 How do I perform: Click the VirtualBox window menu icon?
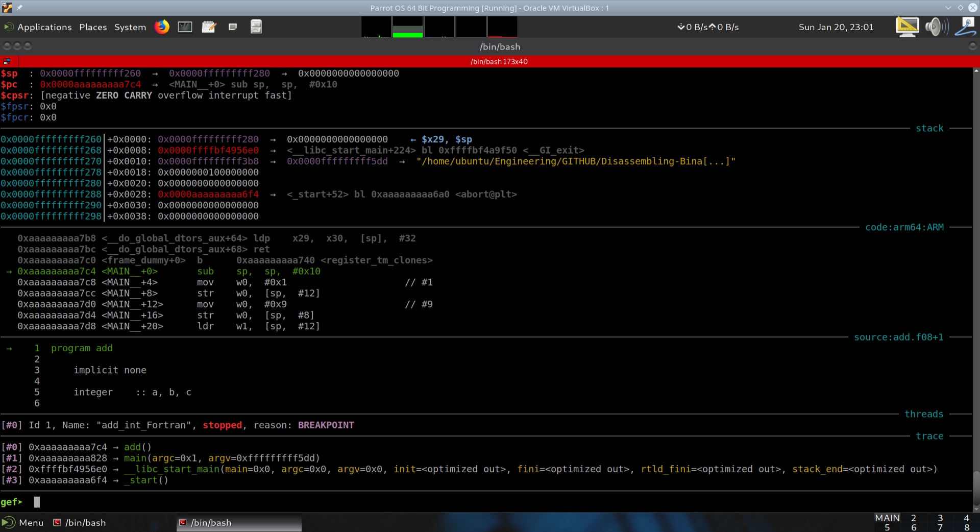[7, 8]
